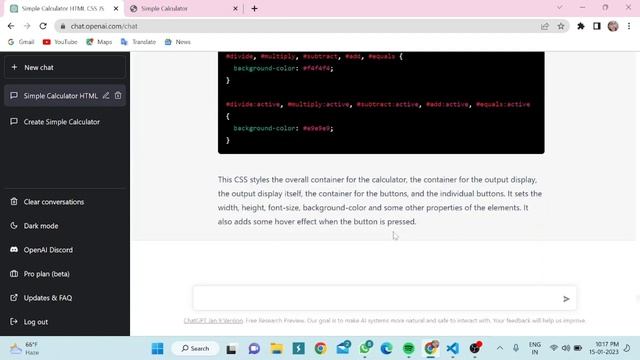Open Task View on the taskbar
This screenshot has height=360, width=640.
[x=231, y=349]
